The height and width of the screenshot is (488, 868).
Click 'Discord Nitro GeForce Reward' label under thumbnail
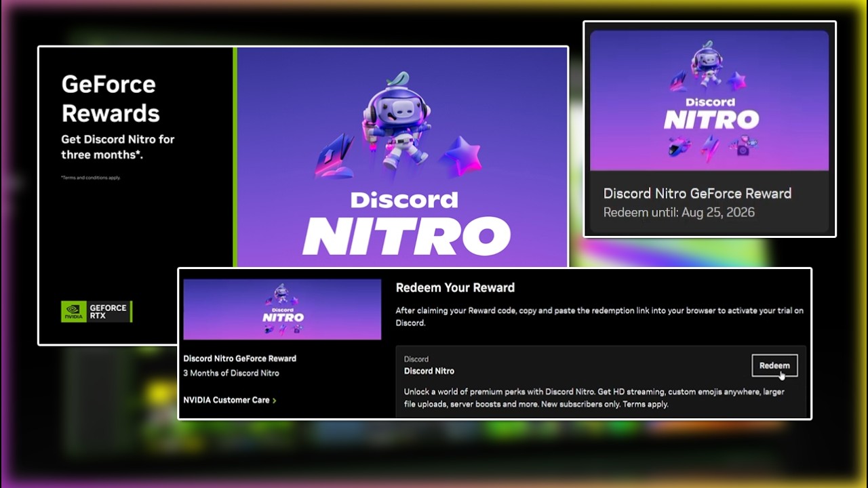[239, 359]
